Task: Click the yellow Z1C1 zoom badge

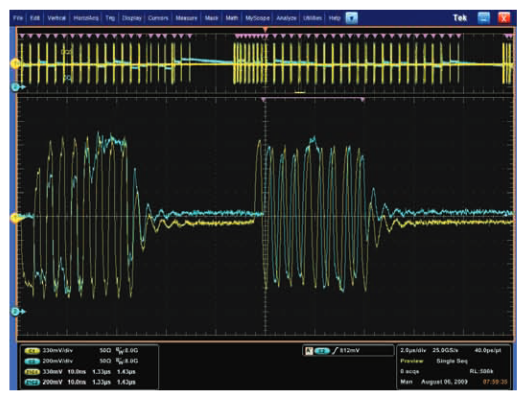Action: click(x=32, y=372)
